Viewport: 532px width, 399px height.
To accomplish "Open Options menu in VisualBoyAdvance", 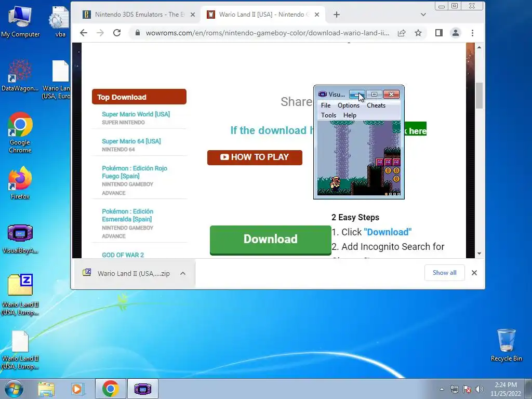I will coord(349,105).
